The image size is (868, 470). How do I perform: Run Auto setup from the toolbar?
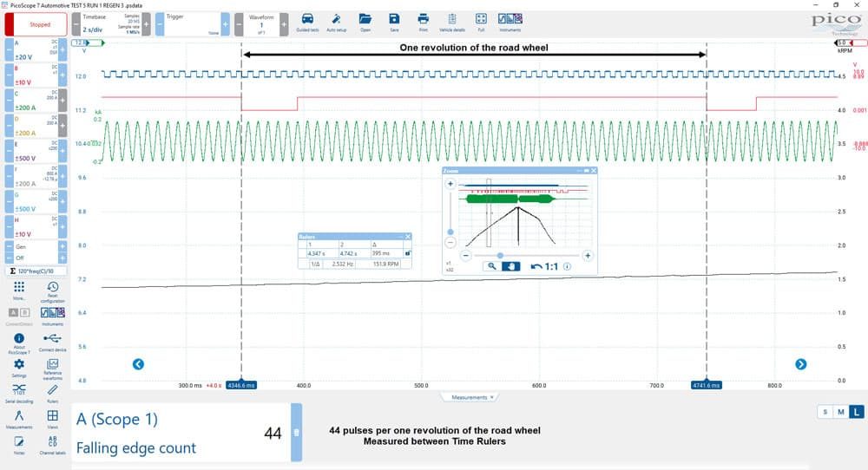click(x=336, y=23)
